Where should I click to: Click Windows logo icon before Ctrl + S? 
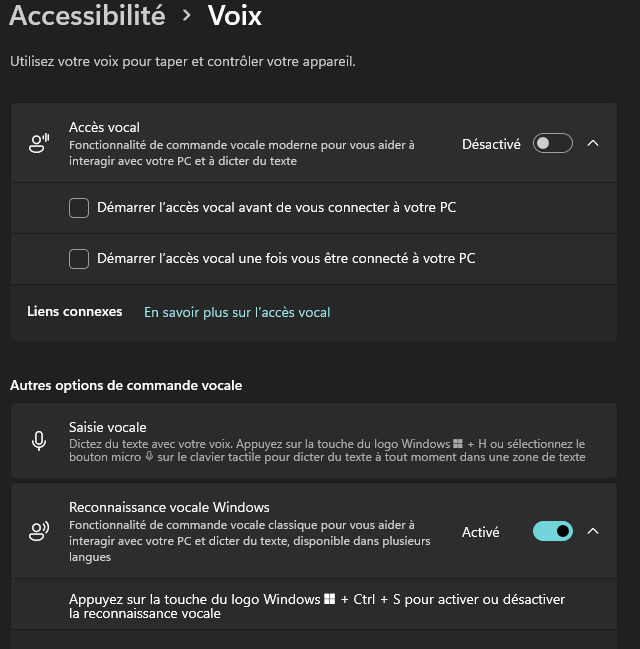point(329,600)
